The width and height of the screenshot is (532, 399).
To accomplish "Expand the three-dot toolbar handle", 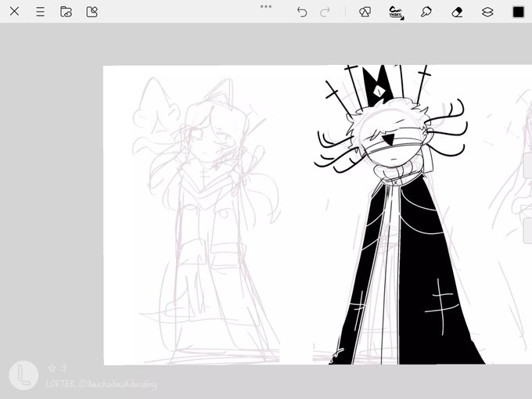I will pyautogui.click(x=266, y=6).
